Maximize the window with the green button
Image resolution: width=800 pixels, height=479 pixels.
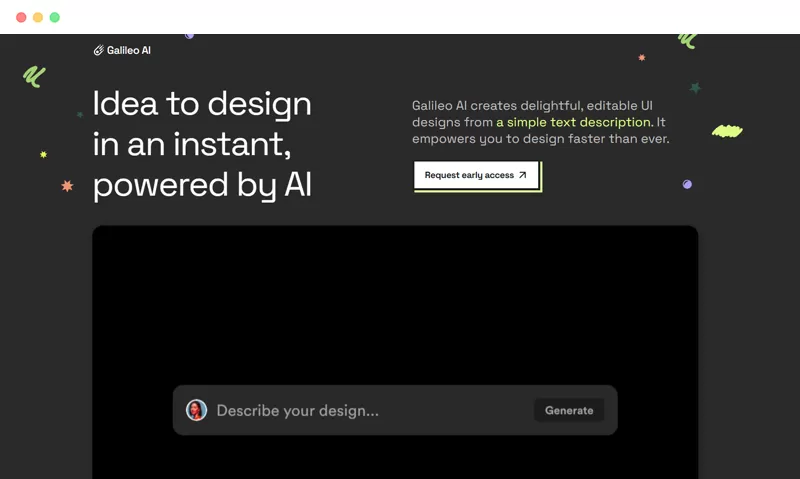[x=55, y=17]
